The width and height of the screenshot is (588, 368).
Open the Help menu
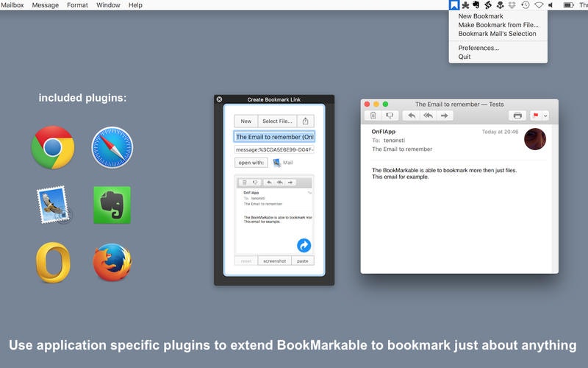(x=135, y=5)
